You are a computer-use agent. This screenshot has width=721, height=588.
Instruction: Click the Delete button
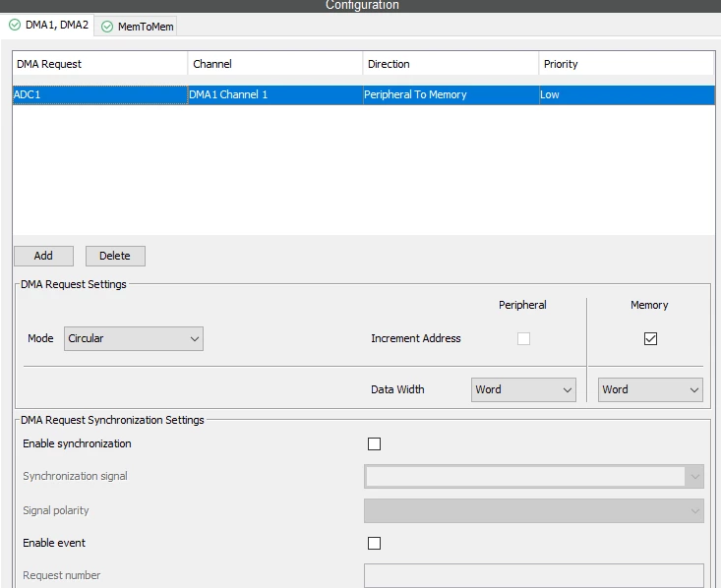[115, 256]
